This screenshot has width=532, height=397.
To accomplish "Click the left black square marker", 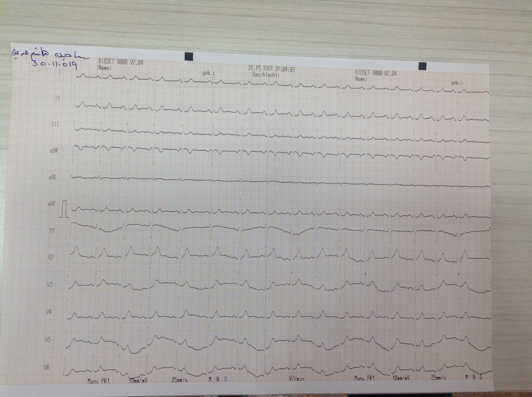I will 189,57.
